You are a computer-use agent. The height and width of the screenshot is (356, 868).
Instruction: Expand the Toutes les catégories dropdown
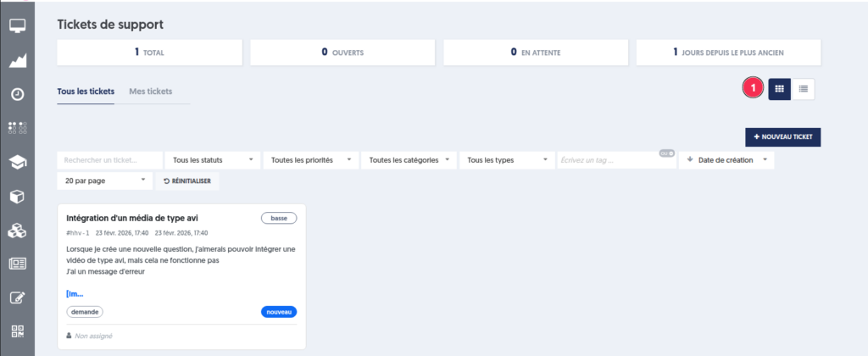[x=409, y=159]
